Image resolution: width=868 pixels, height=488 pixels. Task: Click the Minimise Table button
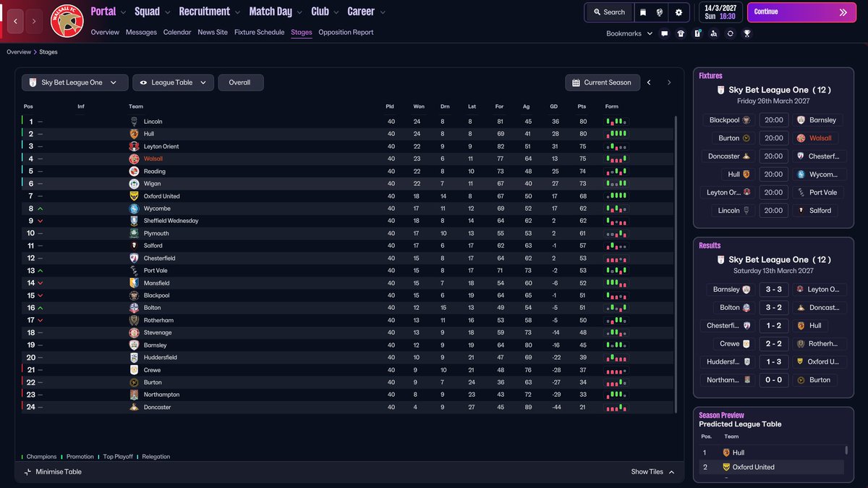(52, 472)
